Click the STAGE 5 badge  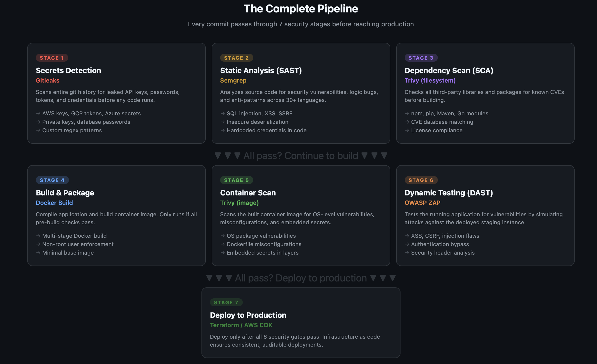coord(236,180)
